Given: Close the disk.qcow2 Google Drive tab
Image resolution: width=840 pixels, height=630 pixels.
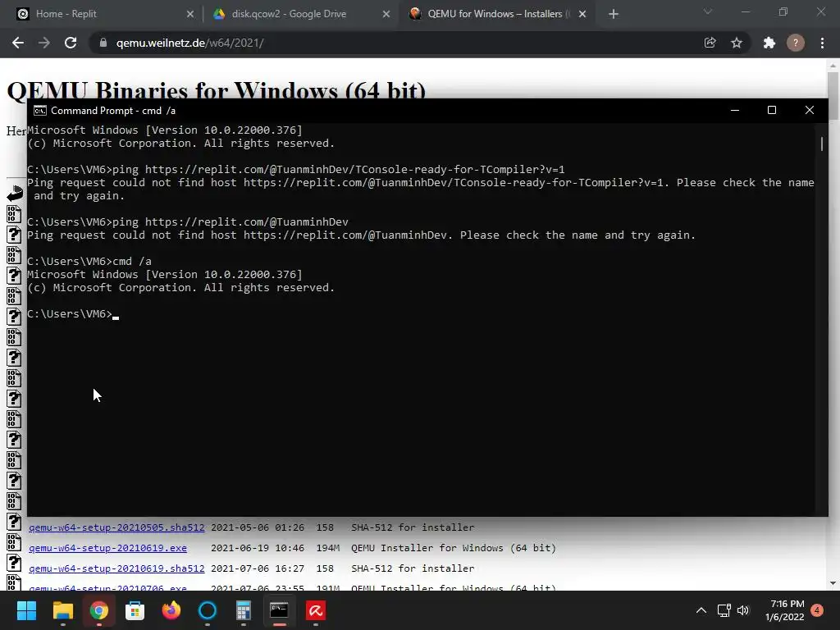Looking at the screenshot, I should [386, 14].
